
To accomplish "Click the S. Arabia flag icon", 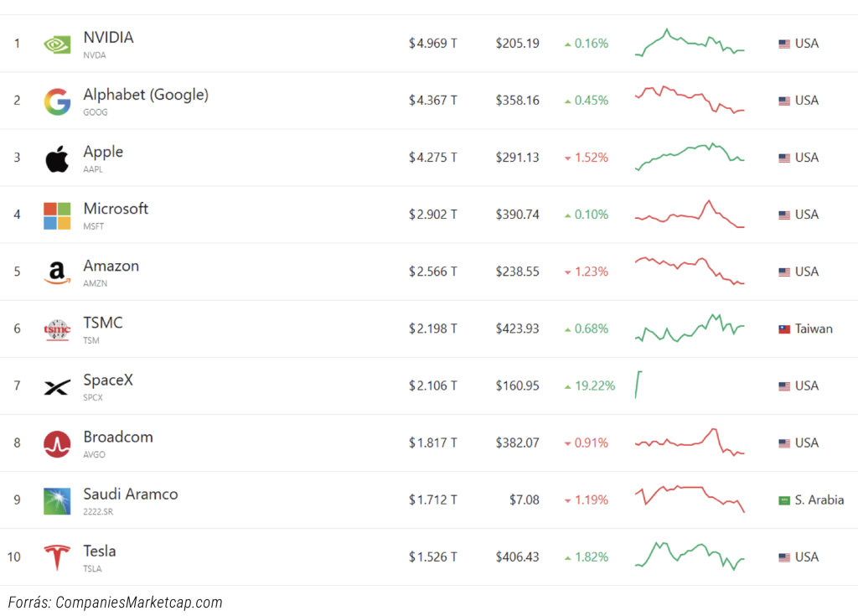I will (x=784, y=500).
